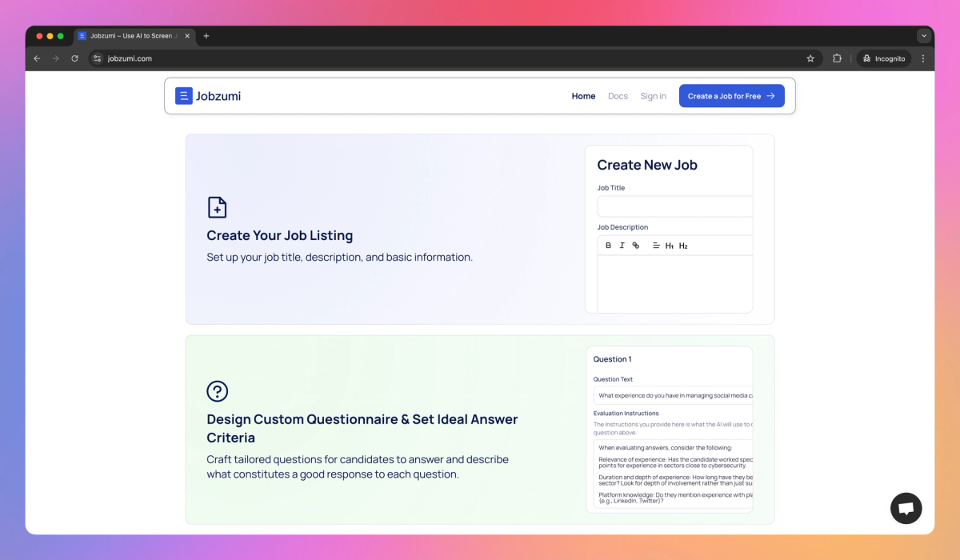Apply bold formatting in the description editor
Viewport: 960px width, 560px height.
tap(609, 246)
